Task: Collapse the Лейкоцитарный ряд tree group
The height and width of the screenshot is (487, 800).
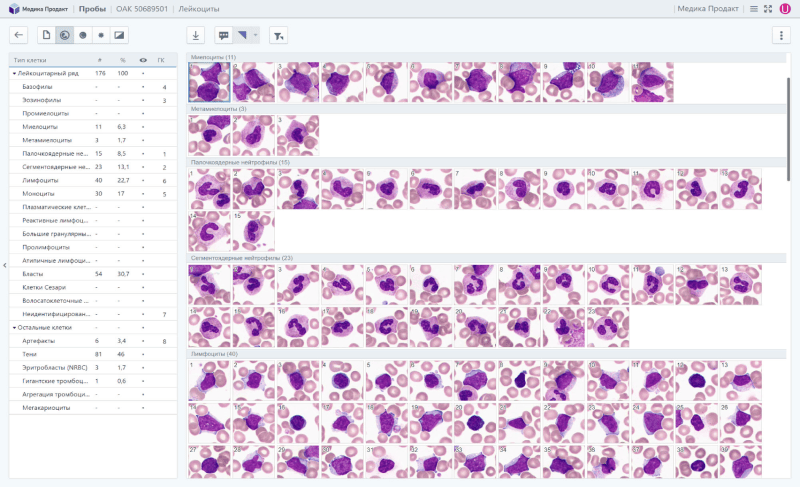Action: click(x=14, y=74)
